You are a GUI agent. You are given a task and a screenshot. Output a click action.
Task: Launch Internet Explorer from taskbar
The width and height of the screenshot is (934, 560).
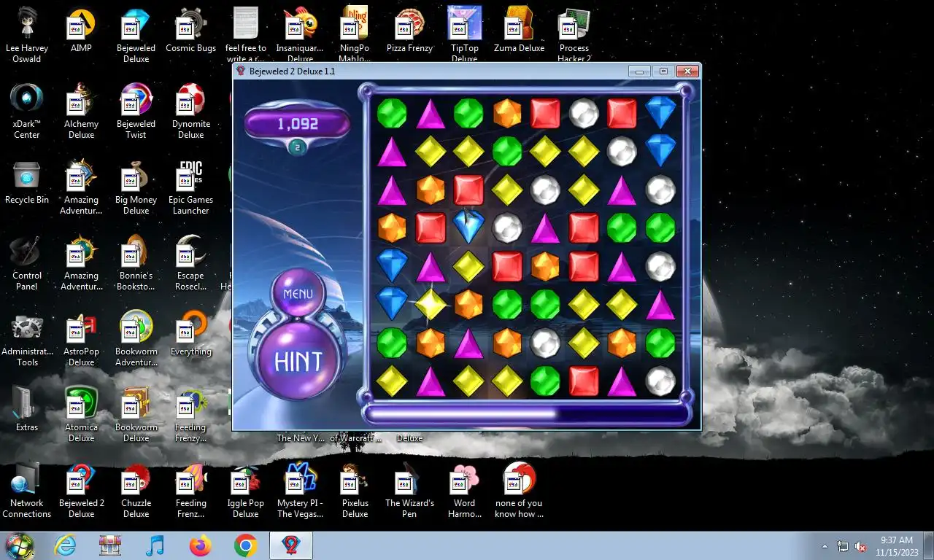65,545
